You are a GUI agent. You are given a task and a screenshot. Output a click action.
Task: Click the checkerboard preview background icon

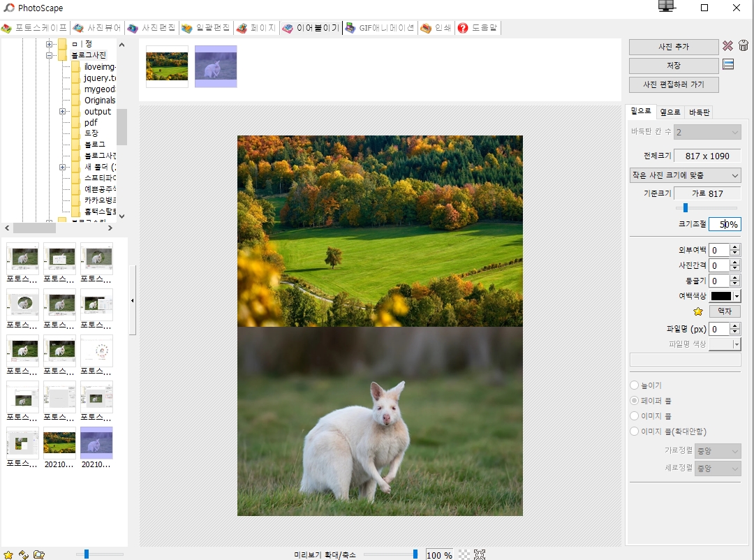(464, 554)
